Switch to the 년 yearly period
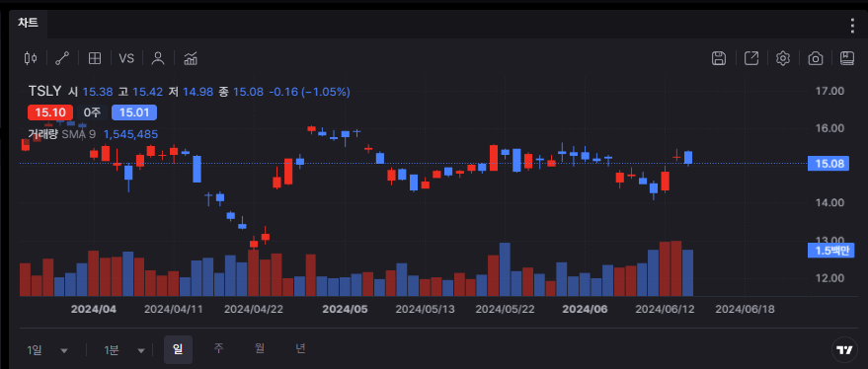 [300, 348]
